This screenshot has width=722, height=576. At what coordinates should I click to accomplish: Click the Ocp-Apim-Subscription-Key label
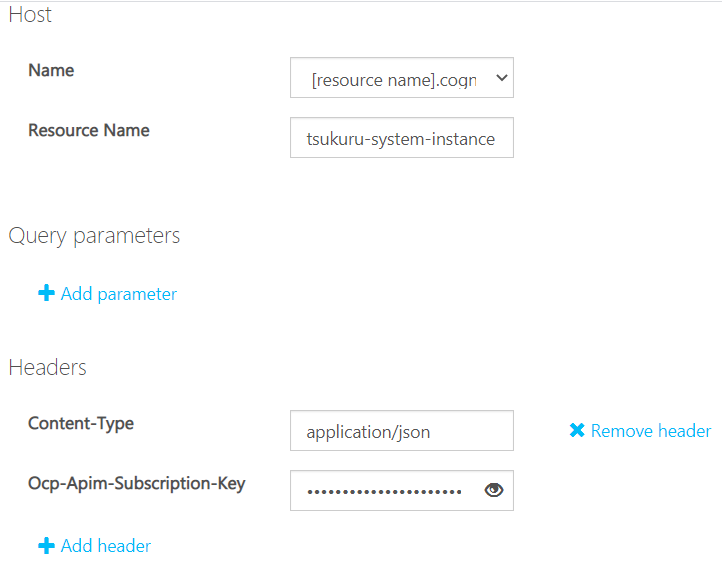coord(137,483)
